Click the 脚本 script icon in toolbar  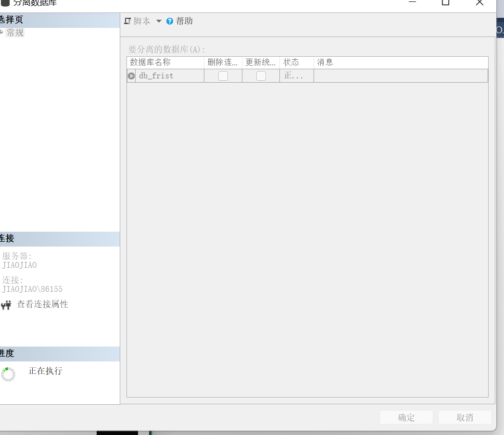(127, 21)
